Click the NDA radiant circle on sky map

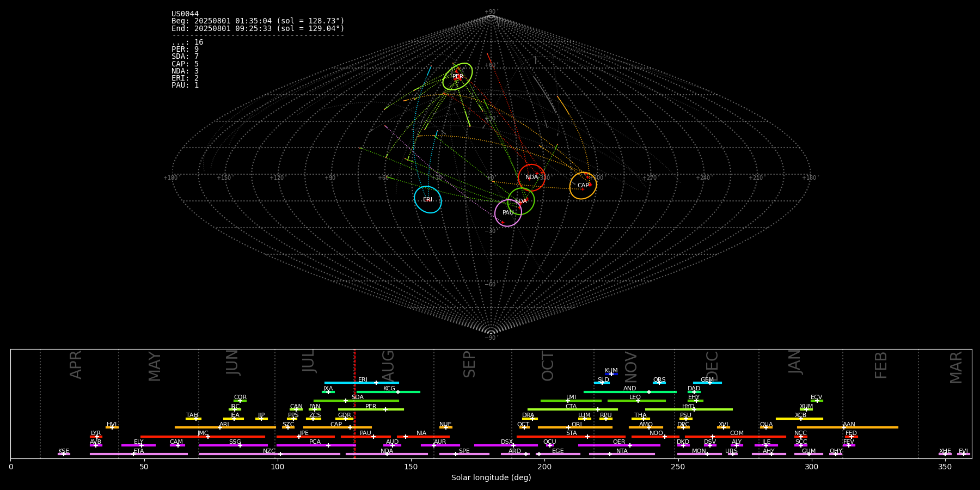coord(532,177)
